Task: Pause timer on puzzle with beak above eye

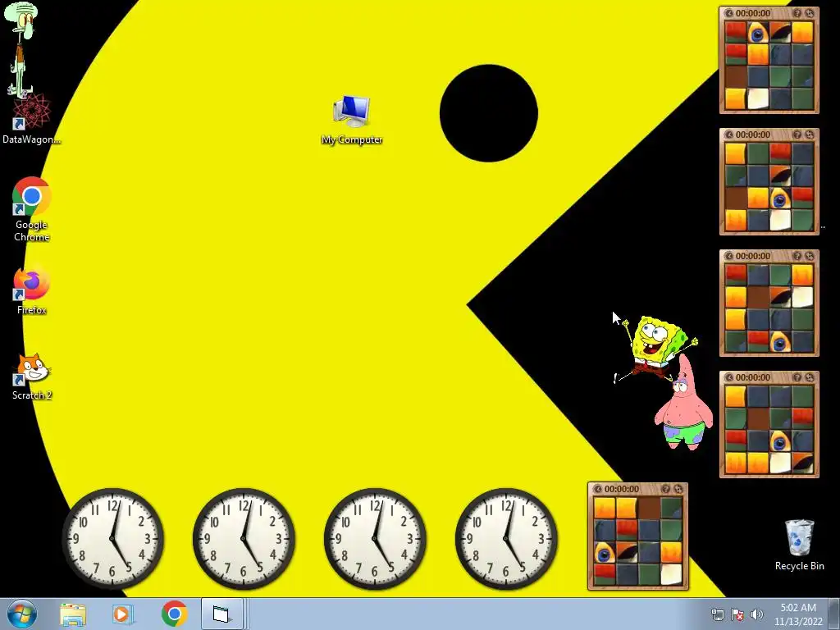Action: coord(728,135)
